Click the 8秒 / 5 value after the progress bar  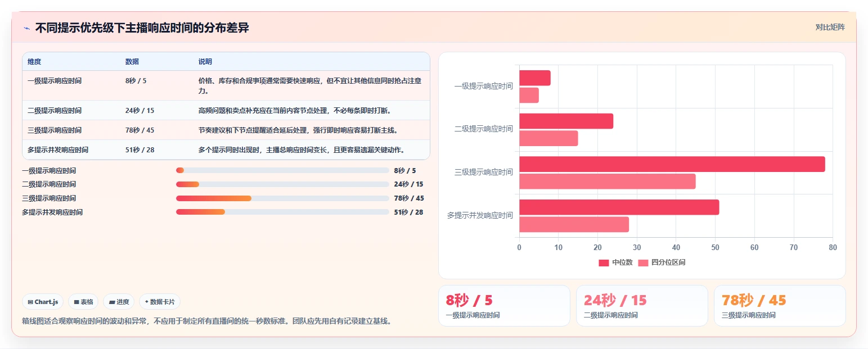tap(405, 170)
